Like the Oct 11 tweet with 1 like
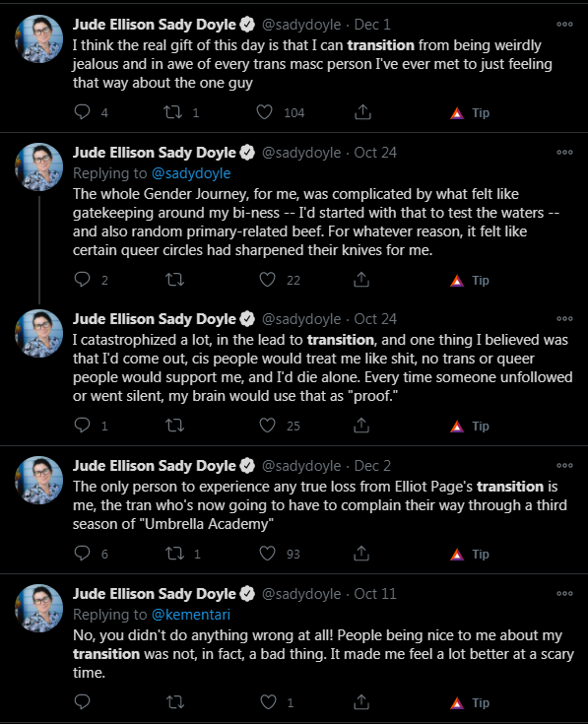588x724 pixels. [269, 701]
